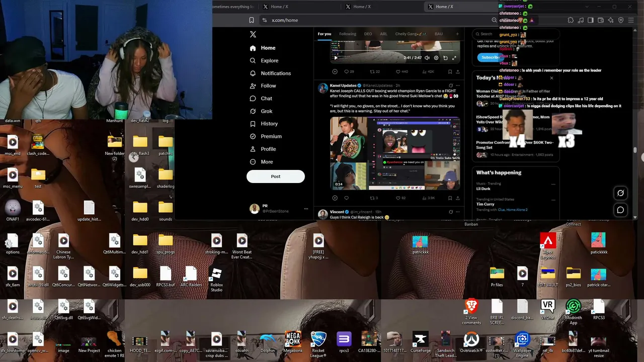Open Wallpaper Engine desktop shortcut
The image size is (644, 362).
[x=523, y=344]
